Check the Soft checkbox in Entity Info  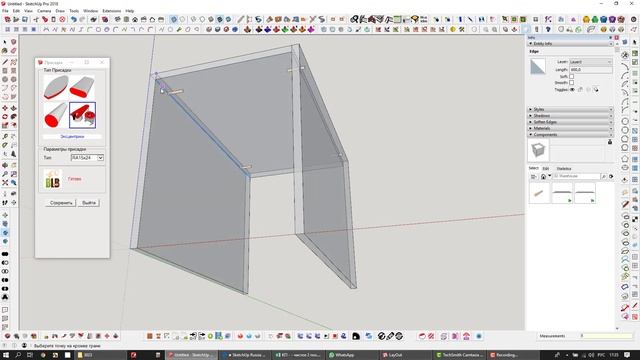[571, 76]
